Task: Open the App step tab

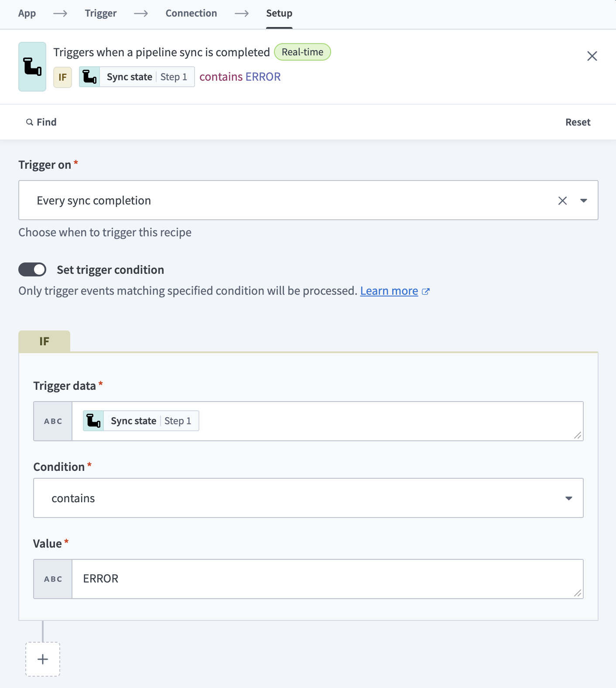Action: coord(27,14)
